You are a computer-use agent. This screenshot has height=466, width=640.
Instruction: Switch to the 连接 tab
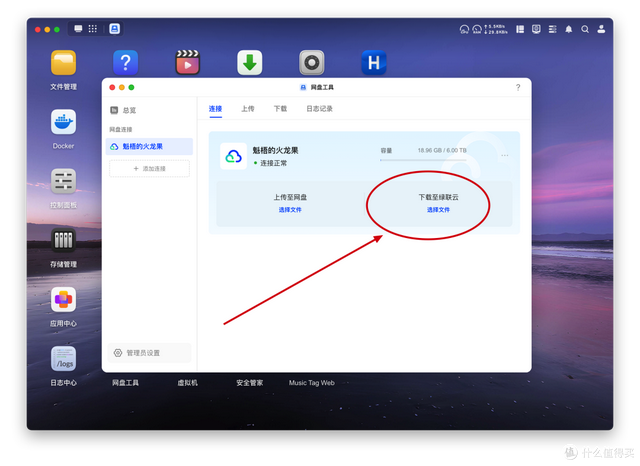(216, 109)
